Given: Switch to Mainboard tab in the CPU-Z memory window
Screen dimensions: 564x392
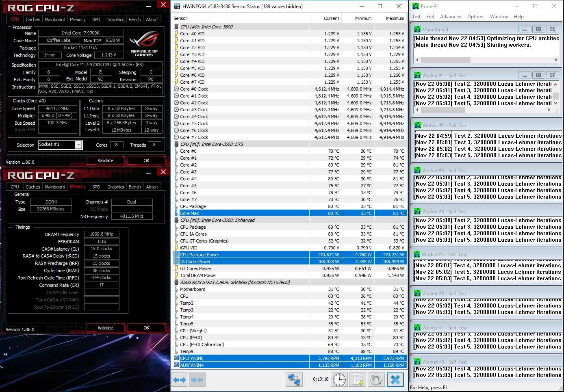Looking at the screenshot, I should tap(55, 187).
